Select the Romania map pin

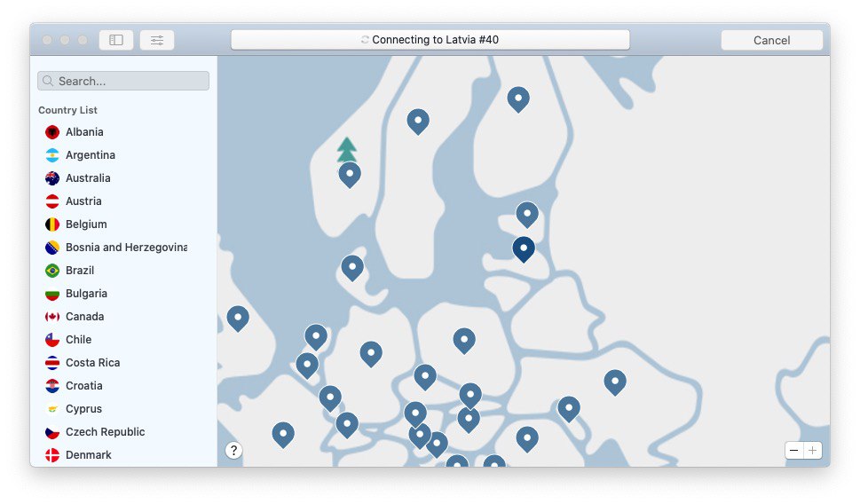tap(527, 439)
